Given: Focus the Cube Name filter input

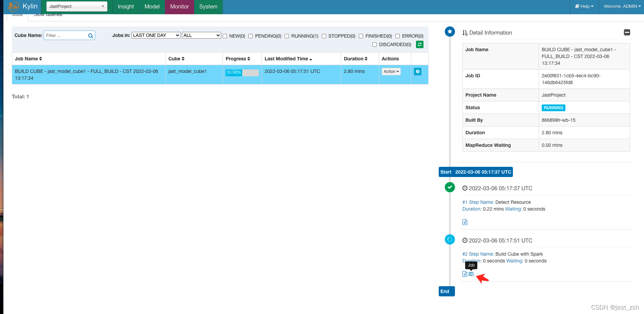Looking at the screenshot, I should 69,35.
